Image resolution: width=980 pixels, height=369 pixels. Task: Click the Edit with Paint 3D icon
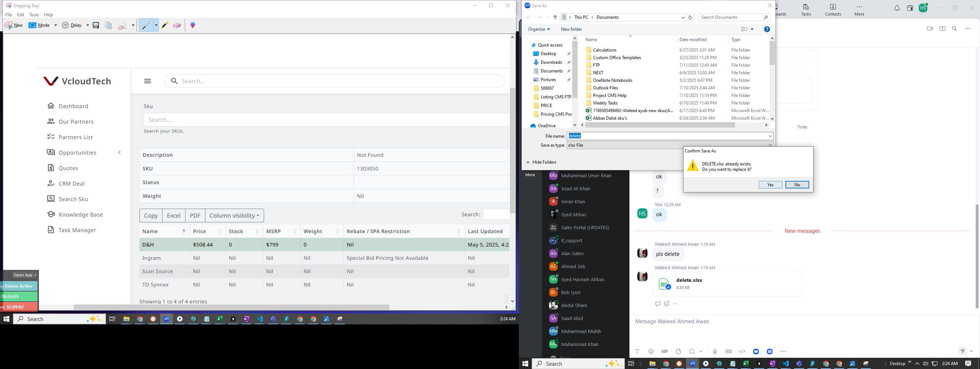[x=193, y=25]
